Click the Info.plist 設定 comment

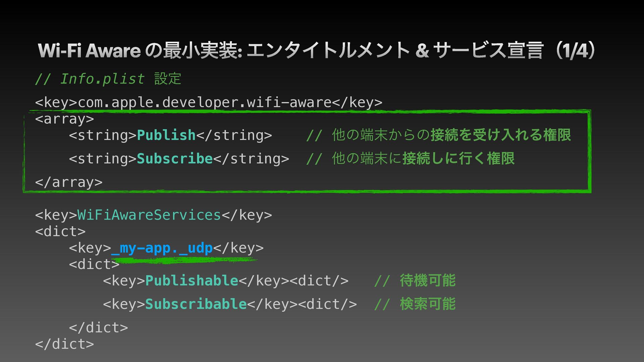[108, 79]
